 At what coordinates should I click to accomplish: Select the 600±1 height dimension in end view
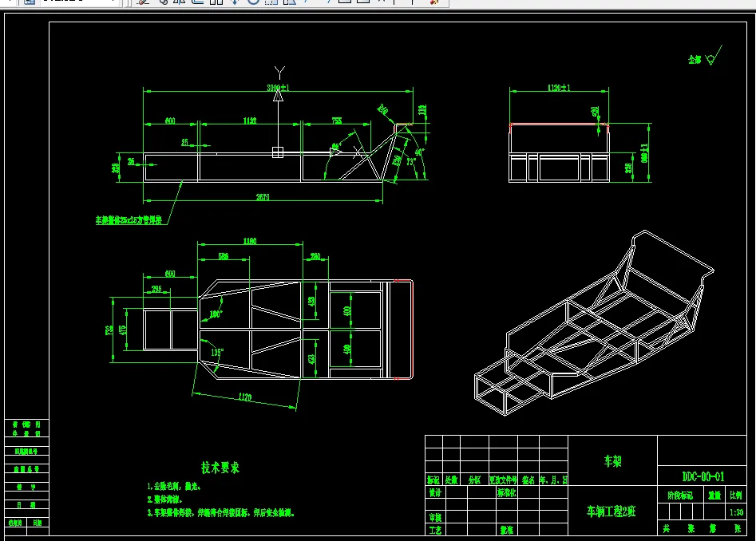(x=644, y=152)
